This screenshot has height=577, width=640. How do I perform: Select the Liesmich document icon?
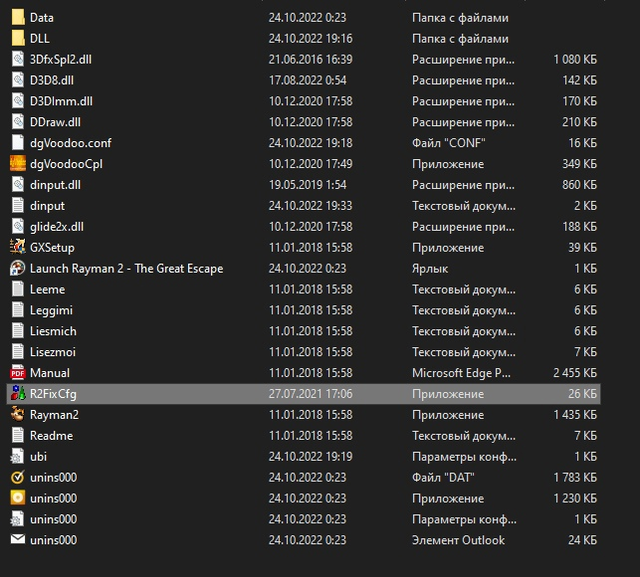(x=18, y=331)
